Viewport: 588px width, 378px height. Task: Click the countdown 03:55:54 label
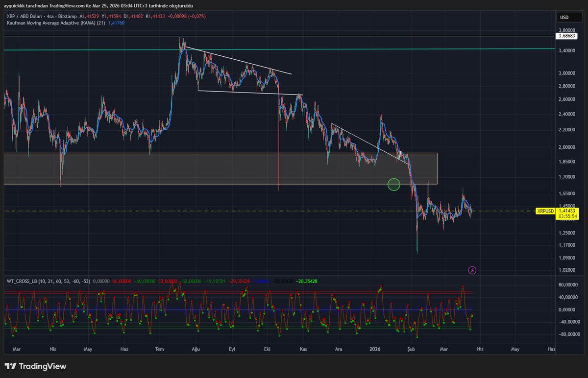click(x=567, y=215)
